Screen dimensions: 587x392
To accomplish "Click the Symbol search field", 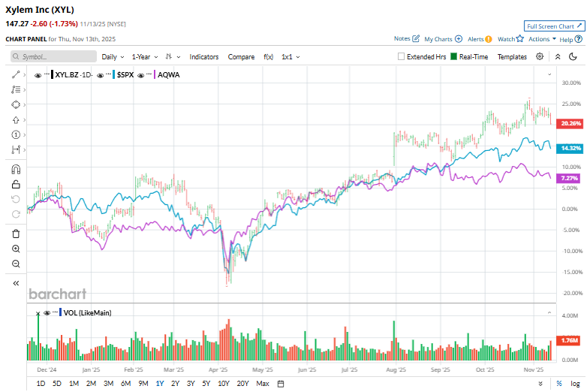I will pyautogui.click(x=53, y=56).
